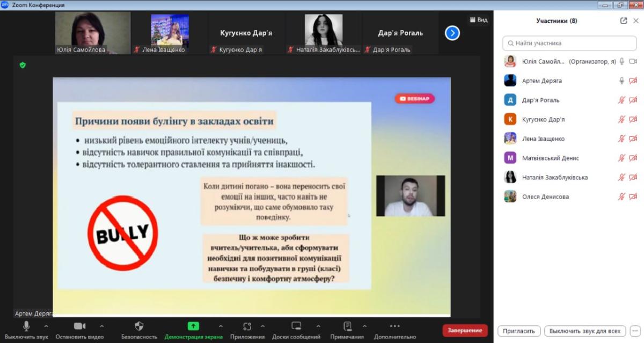Click the Олеся Денисова avatar
Image resolution: width=644 pixels, height=343 pixels.
click(x=510, y=196)
